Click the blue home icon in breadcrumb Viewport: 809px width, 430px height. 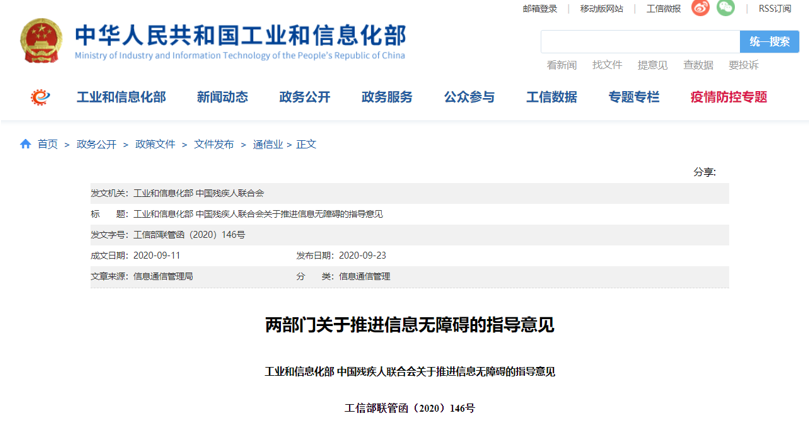(x=25, y=144)
